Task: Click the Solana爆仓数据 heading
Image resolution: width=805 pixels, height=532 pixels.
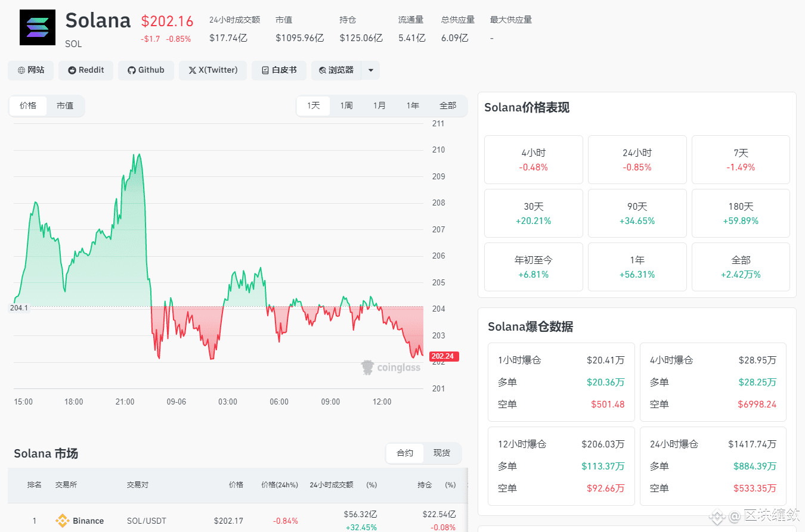Action: coord(530,326)
